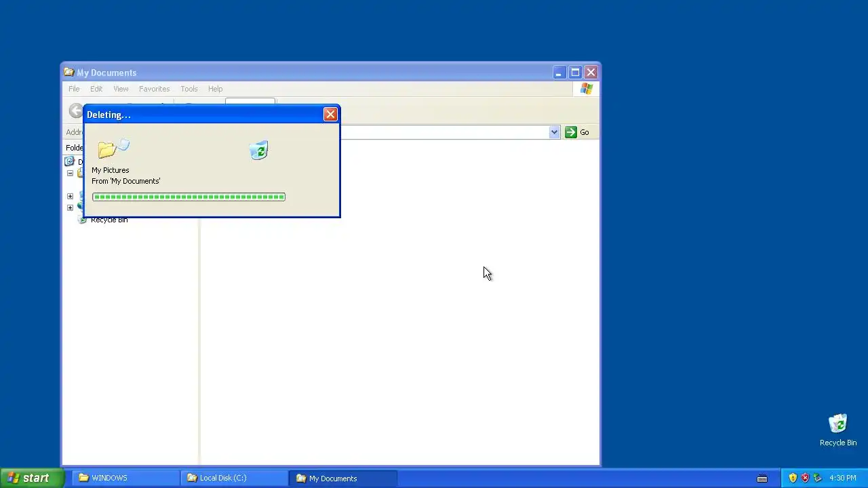Click the Recycle Bin icon in Deleting dialog
Viewport: 868px width, 488px height.
click(x=258, y=150)
